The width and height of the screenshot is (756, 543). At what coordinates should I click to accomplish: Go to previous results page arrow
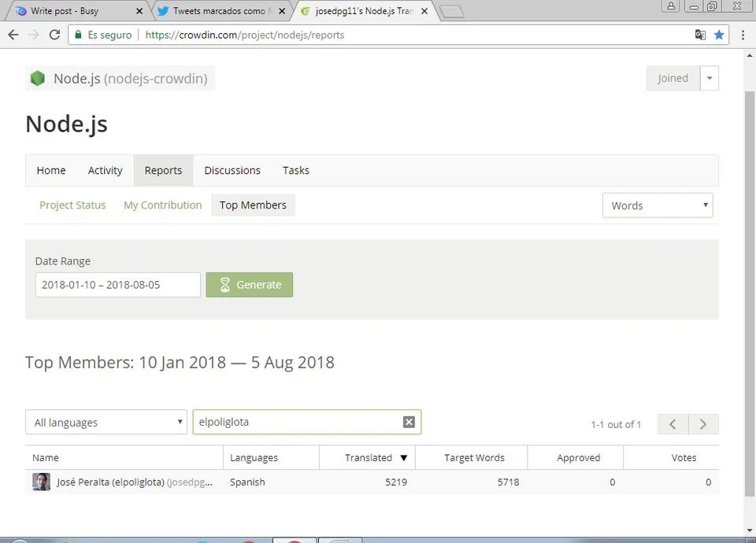pyautogui.click(x=673, y=424)
